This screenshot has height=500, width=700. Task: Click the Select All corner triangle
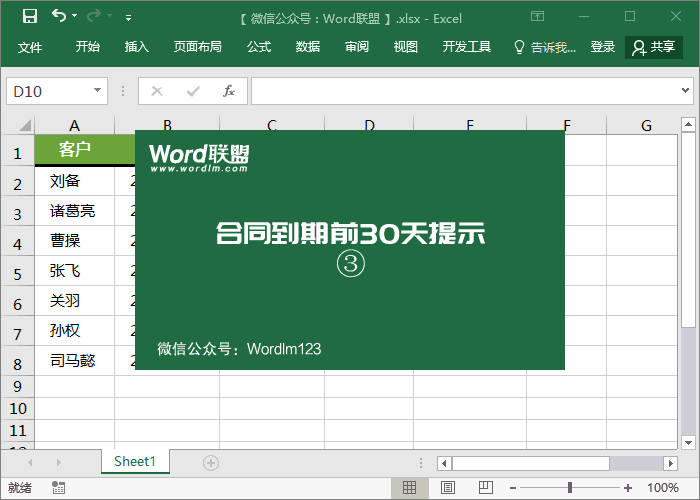[25, 125]
